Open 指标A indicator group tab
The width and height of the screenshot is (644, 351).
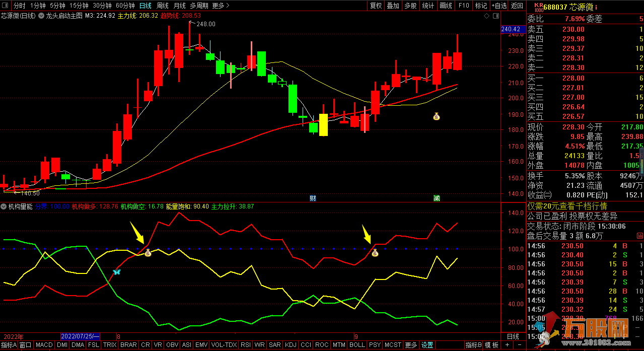(x=9, y=345)
